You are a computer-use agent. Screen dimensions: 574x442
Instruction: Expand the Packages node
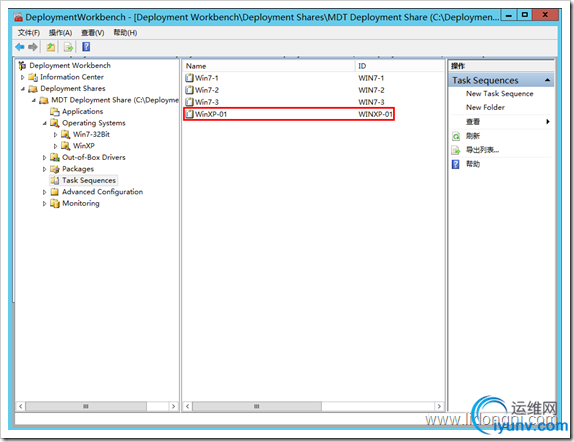[44, 169]
